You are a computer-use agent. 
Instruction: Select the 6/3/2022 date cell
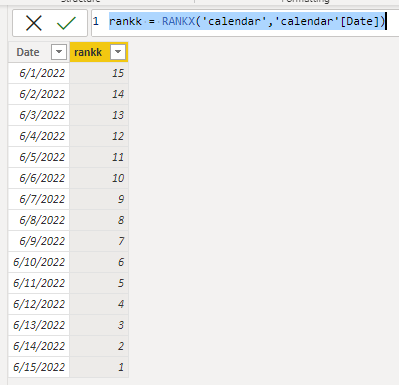[x=39, y=115]
